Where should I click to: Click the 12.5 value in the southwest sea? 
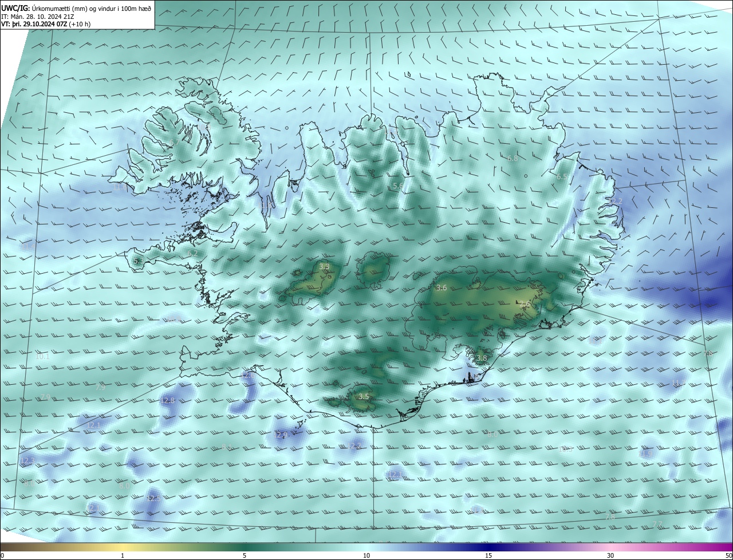pyautogui.click(x=154, y=498)
